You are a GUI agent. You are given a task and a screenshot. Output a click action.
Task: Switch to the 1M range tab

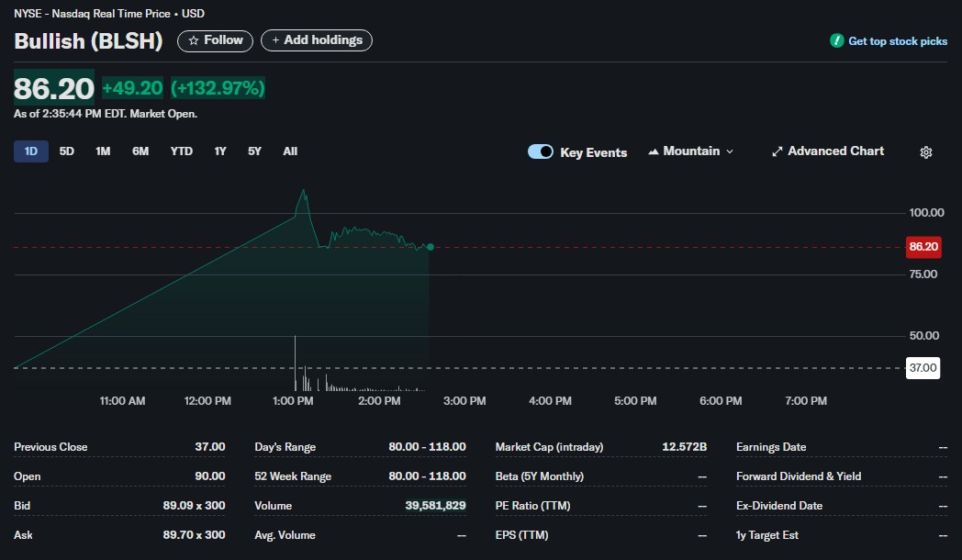(103, 151)
